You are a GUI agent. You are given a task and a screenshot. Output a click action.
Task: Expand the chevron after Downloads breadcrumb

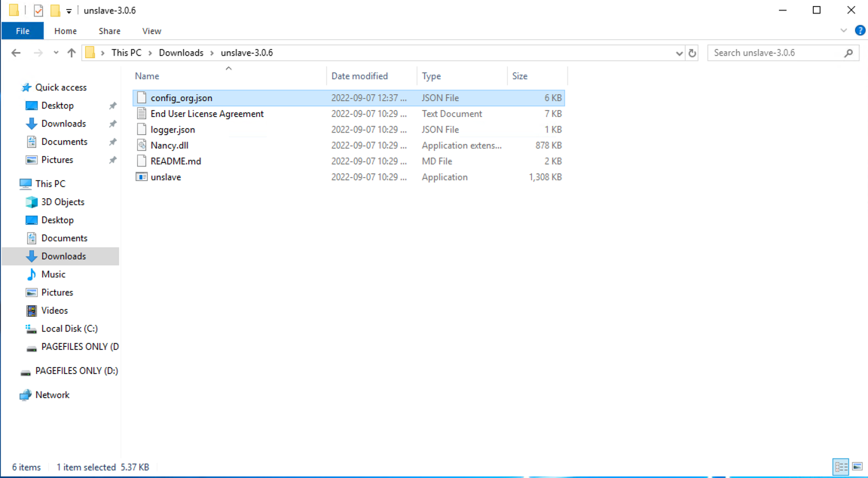tap(212, 54)
